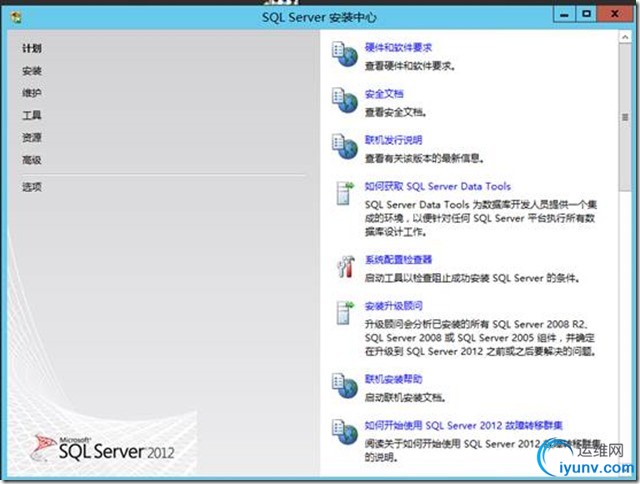Click the server icon beside SQL Server Data Tools link
Screen dimensions: 640x484
[x=345, y=193]
